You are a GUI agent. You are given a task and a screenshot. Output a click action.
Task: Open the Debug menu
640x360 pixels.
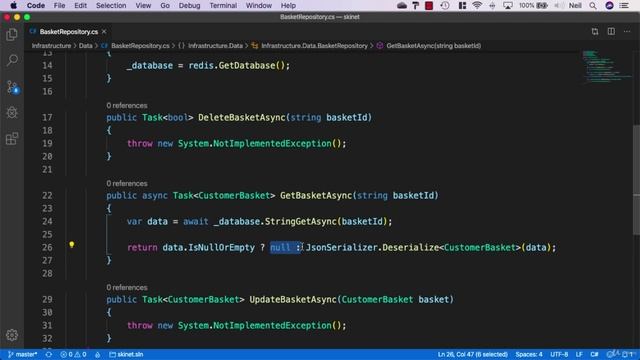(x=189, y=5)
